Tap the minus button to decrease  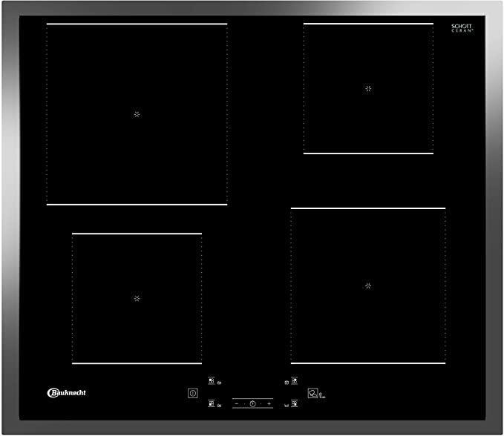click(x=237, y=404)
